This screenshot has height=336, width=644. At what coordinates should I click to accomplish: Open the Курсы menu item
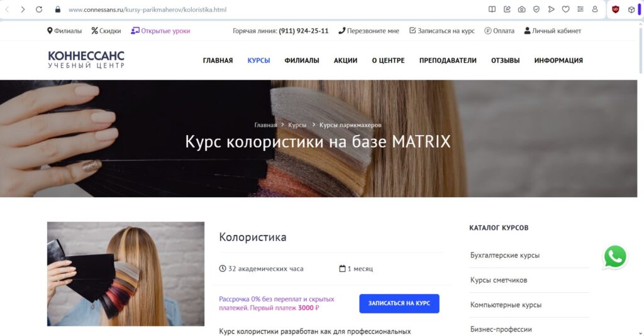258,60
